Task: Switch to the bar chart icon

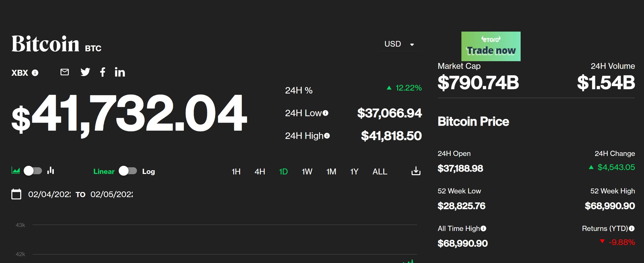Action: [x=51, y=171]
